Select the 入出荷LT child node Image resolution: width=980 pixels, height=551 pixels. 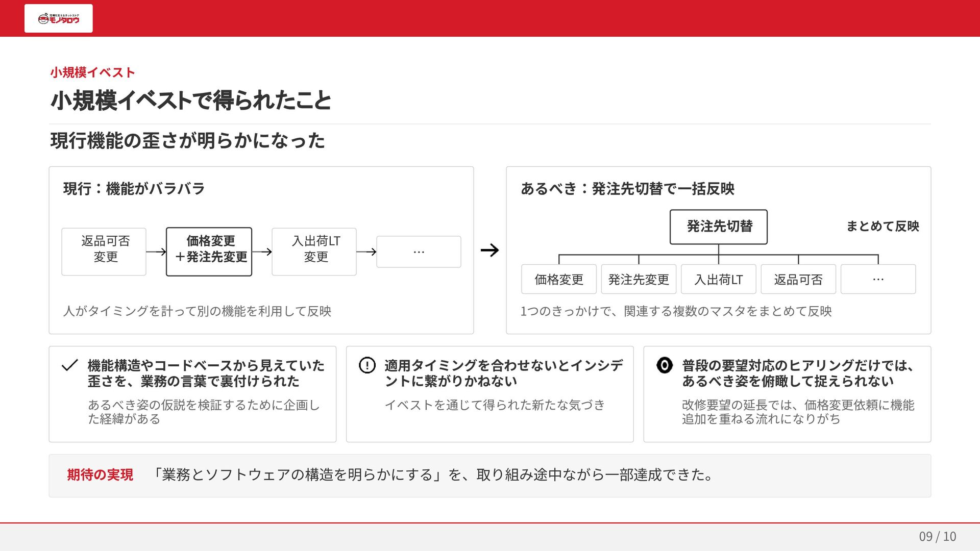pyautogui.click(x=719, y=279)
